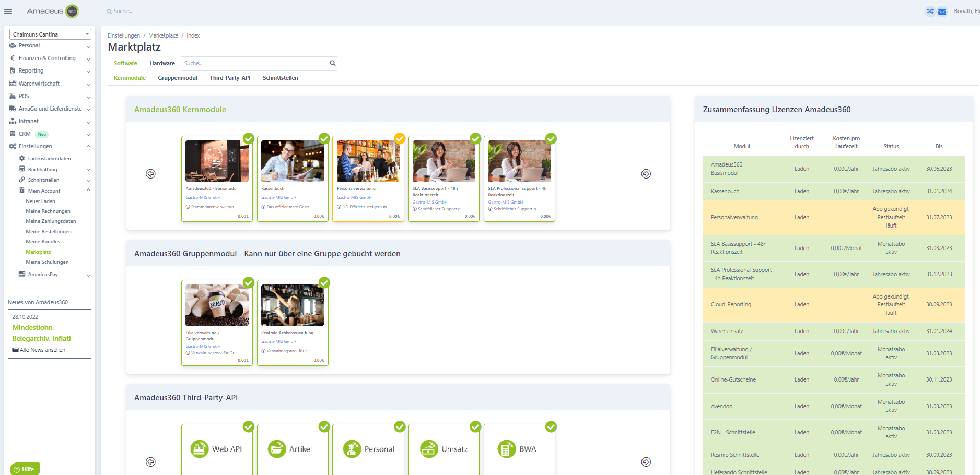Click right carousel arrow in Third-Party-API
Image resolution: width=980 pixels, height=475 pixels.
click(646, 462)
